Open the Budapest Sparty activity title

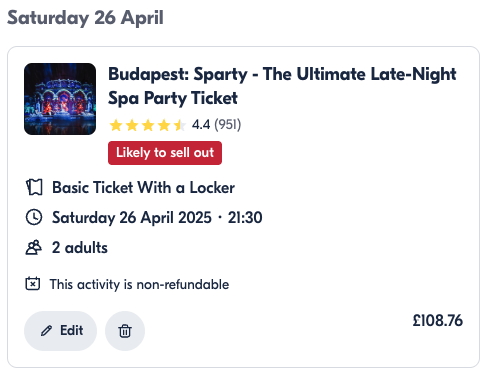pos(282,86)
